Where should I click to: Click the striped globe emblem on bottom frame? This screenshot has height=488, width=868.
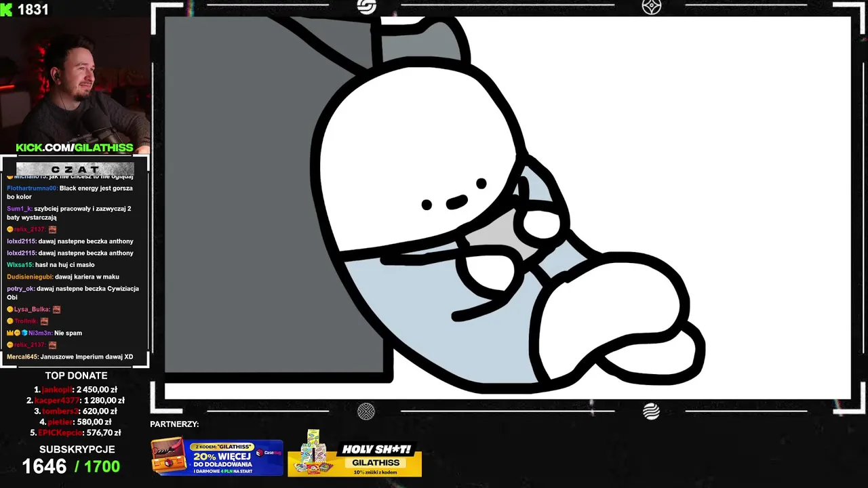click(652, 411)
